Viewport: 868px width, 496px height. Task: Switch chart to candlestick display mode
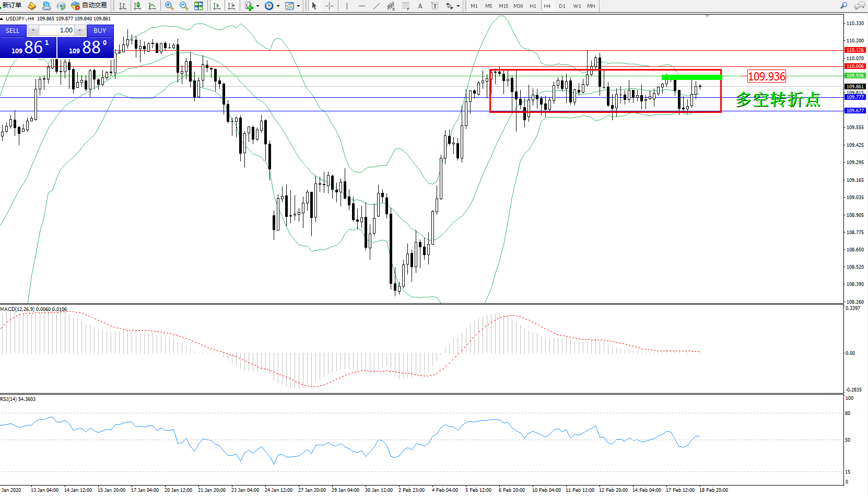click(137, 6)
